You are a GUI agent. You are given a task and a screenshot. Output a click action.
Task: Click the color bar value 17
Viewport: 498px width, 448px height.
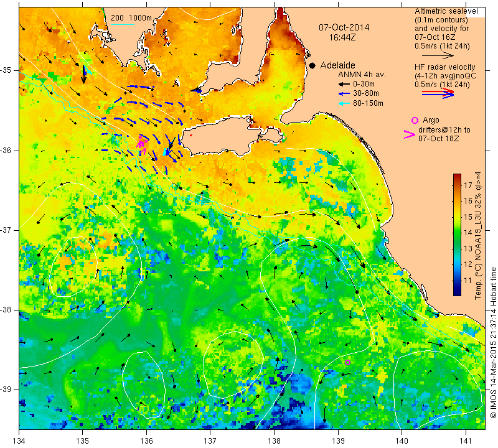coord(468,185)
